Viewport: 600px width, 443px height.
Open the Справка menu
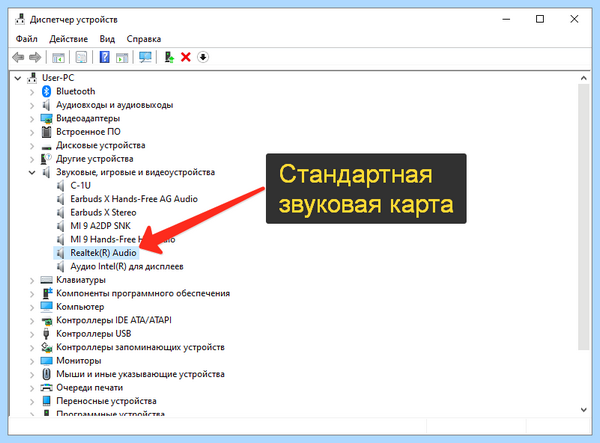143,39
